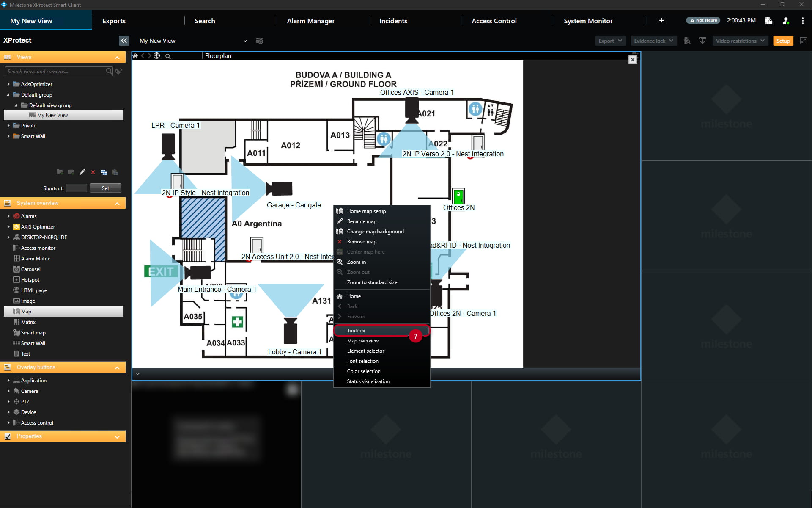The width and height of the screenshot is (812, 508).
Task: Click the copy view icon in Views panel
Action: pos(104,172)
